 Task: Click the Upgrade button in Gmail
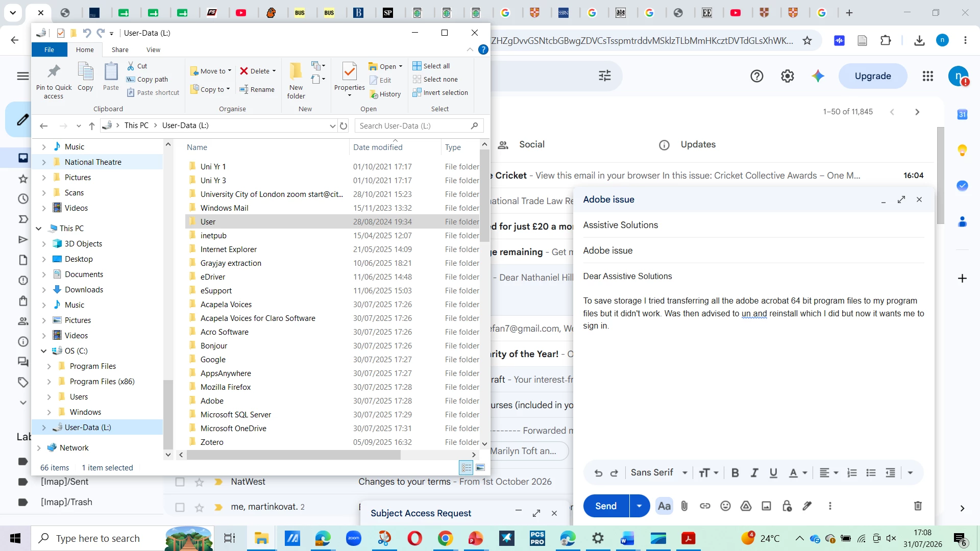point(873,76)
